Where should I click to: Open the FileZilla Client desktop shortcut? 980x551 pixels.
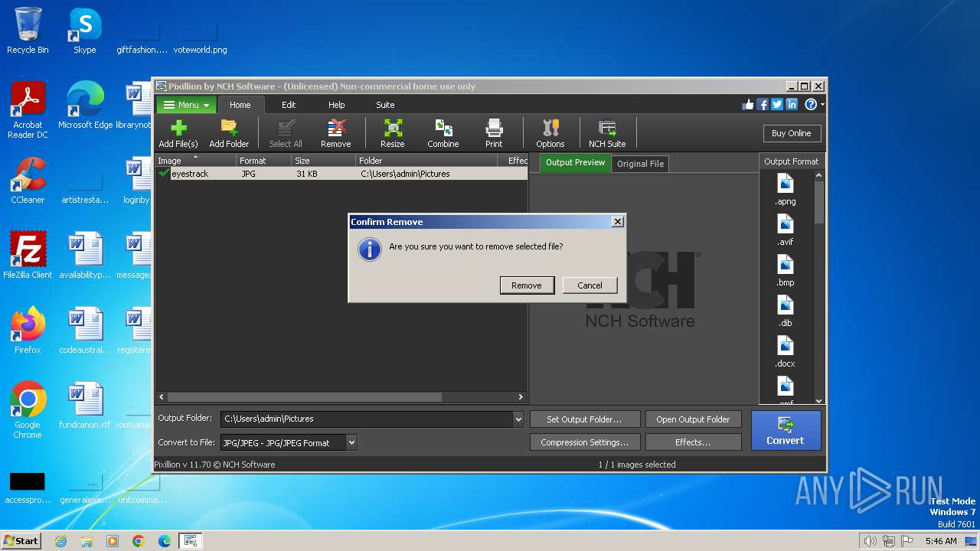[28, 256]
